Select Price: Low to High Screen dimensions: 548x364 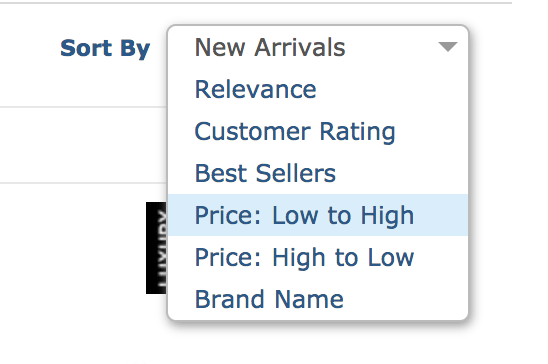[x=318, y=215]
